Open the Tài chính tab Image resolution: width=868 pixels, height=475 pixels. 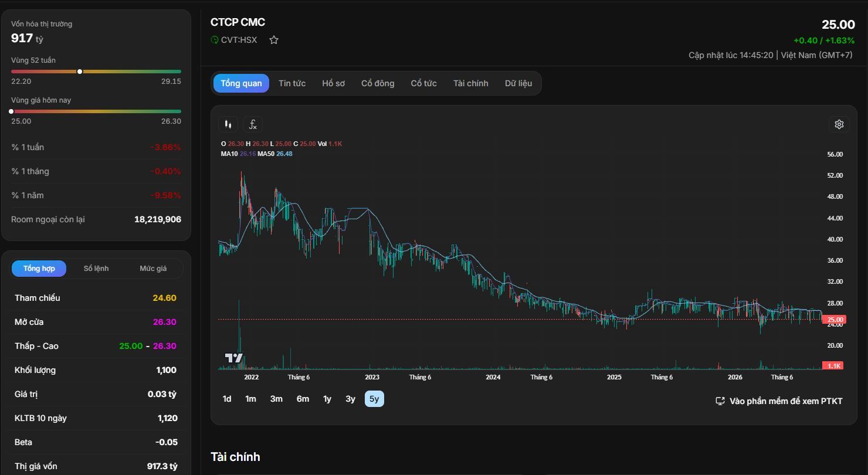click(x=470, y=83)
